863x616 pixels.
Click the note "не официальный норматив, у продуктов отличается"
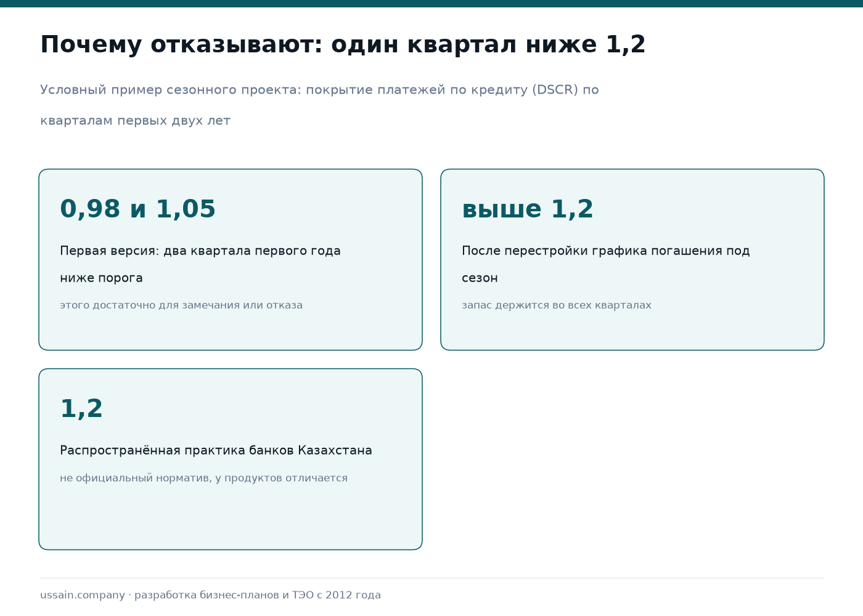(x=203, y=478)
